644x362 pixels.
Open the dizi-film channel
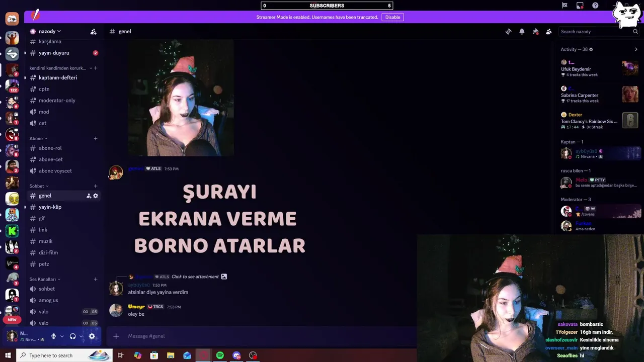64,252
